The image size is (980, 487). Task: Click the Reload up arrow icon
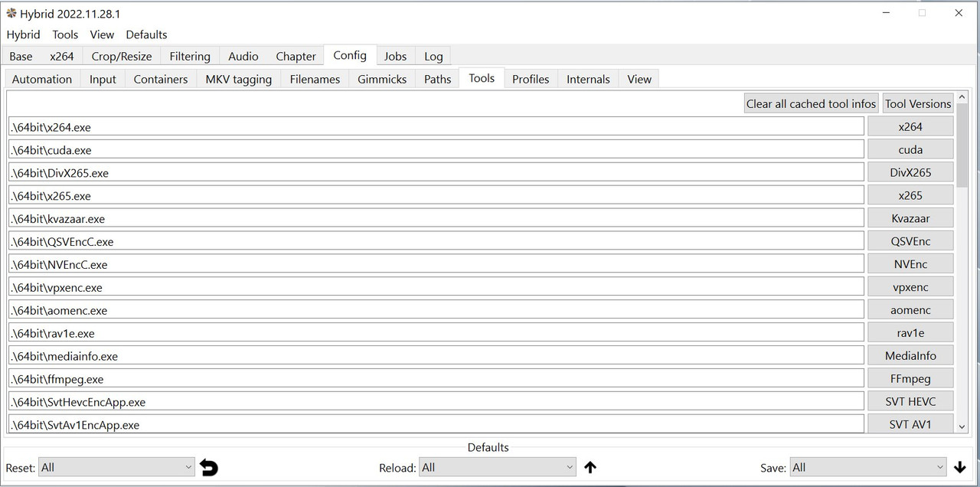pyautogui.click(x=590, y=467)
